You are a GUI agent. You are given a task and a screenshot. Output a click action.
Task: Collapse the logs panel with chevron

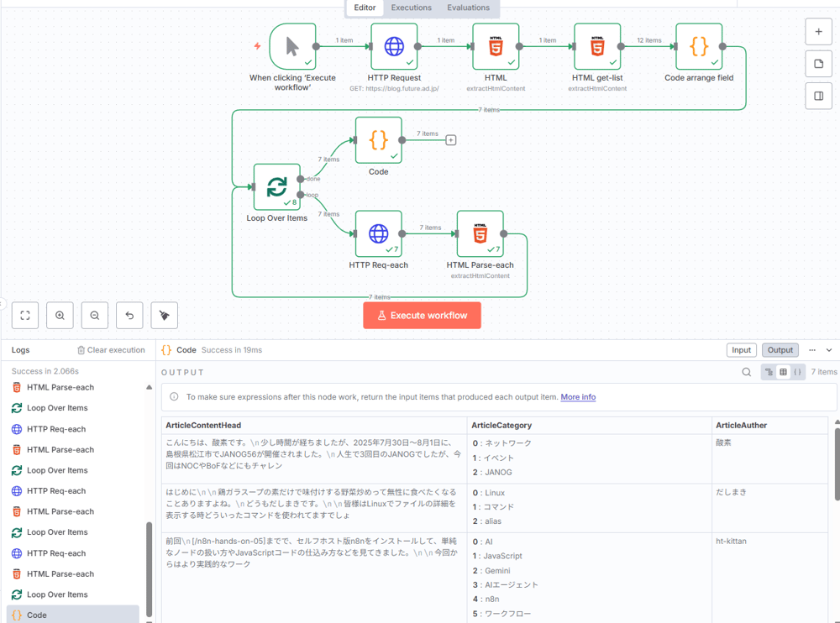point(829,350)
